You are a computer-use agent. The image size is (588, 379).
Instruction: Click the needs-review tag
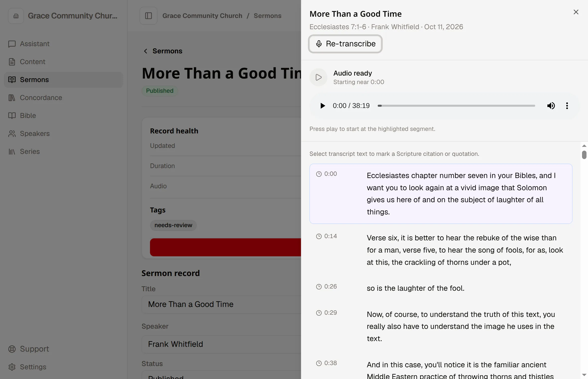click(173, 225)
